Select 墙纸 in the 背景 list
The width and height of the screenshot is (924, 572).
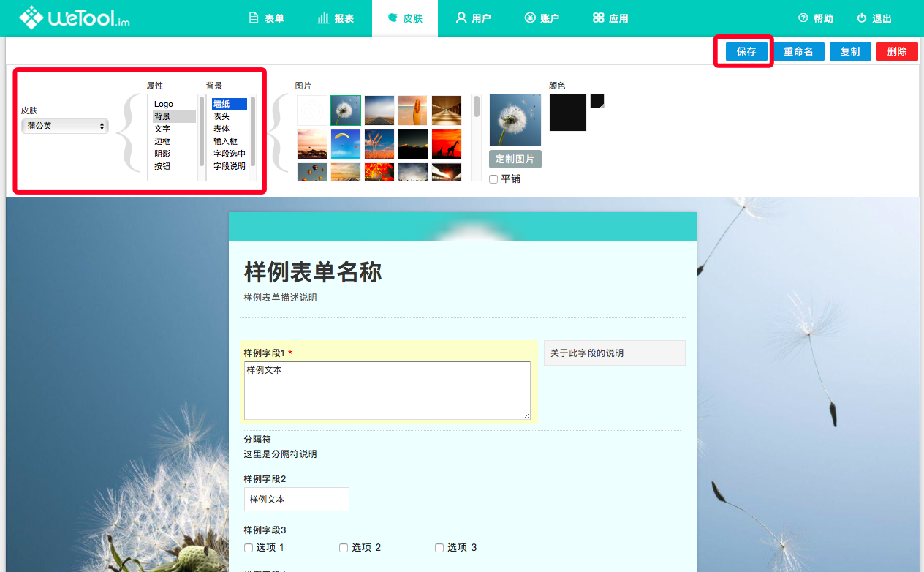tap(230, 104)
